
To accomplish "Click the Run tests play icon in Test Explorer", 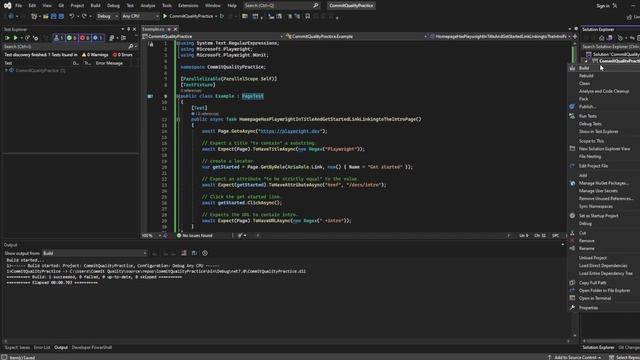I will pos(16,38).
